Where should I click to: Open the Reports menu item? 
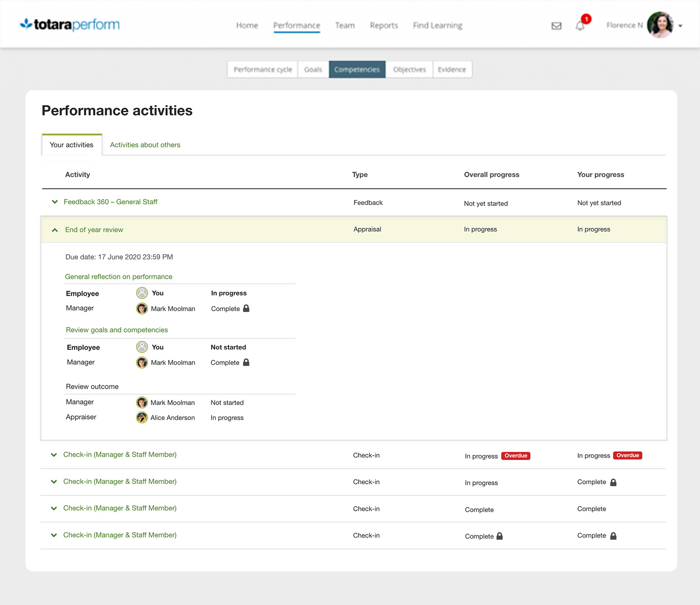(384, 26)
